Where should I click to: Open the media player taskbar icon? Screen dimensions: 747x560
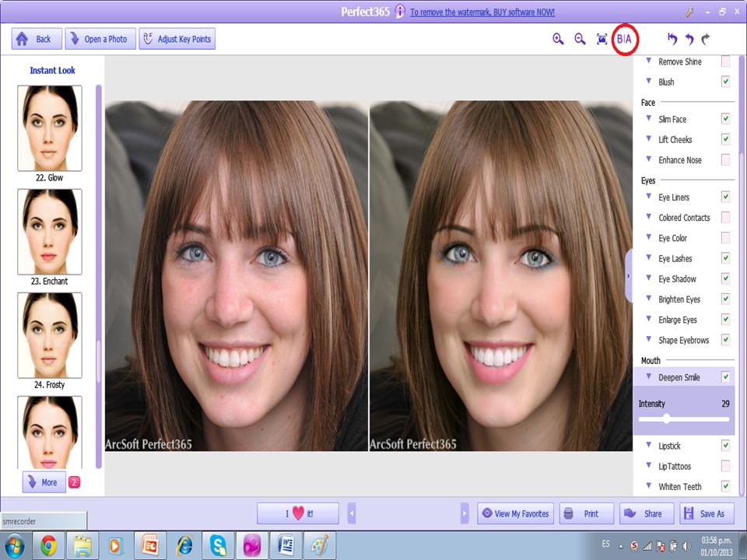[x=115, y=545]
